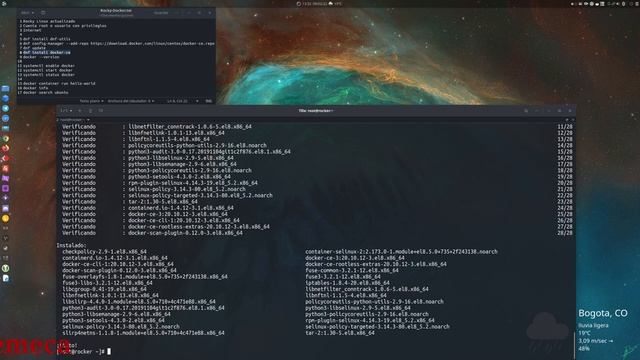Toggle the INS insert mode indicator
640x360 pixels.
click(209, 101)
